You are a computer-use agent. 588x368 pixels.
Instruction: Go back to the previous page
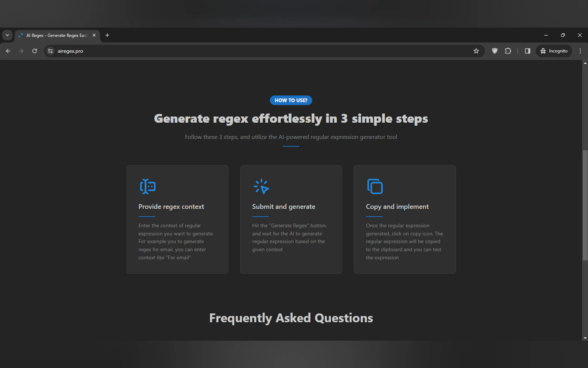(x=8, y=51)
